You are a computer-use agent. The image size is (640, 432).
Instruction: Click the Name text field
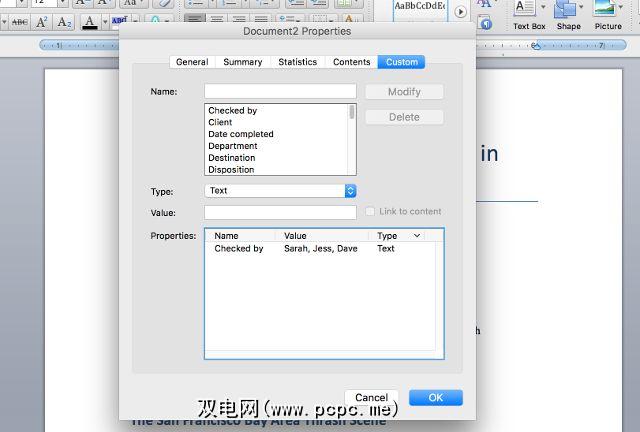point(280,91)
